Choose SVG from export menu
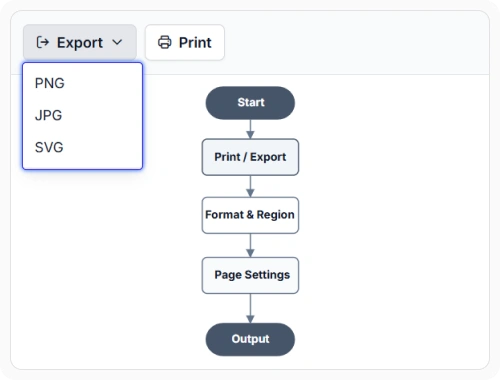 point(82,147)
